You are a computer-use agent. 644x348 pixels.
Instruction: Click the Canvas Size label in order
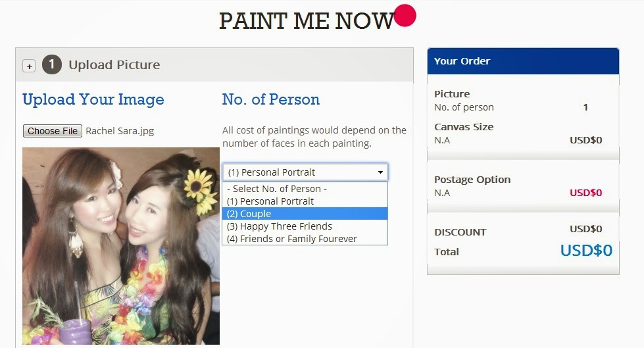(x=464, y=127)
